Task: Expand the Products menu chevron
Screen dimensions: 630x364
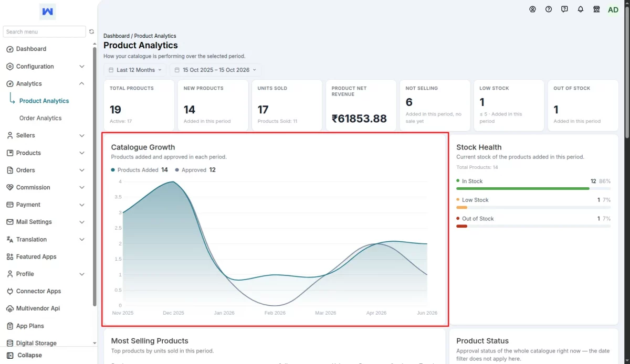Action: (x=81, y=153)
